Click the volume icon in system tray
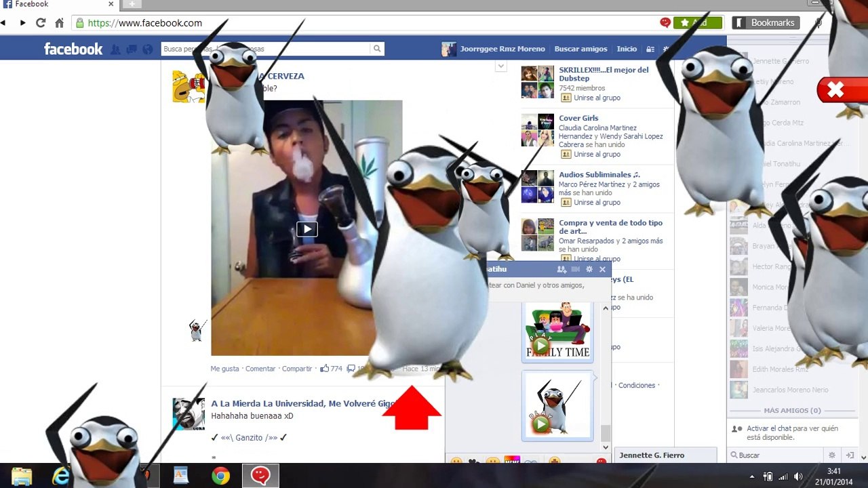Screen dimensions: 868x488 pyautogui.click(x=798, y=476)
